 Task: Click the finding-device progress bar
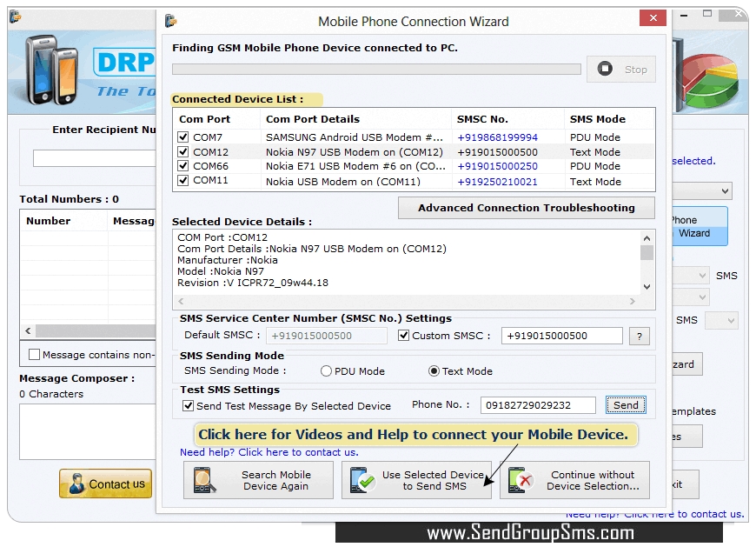point(376,70)
